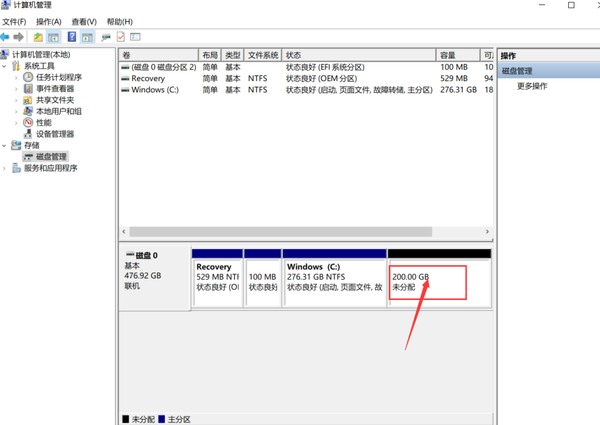Open the 文件(F) menu
600x425 pixels.
click(x=14, y=21)
